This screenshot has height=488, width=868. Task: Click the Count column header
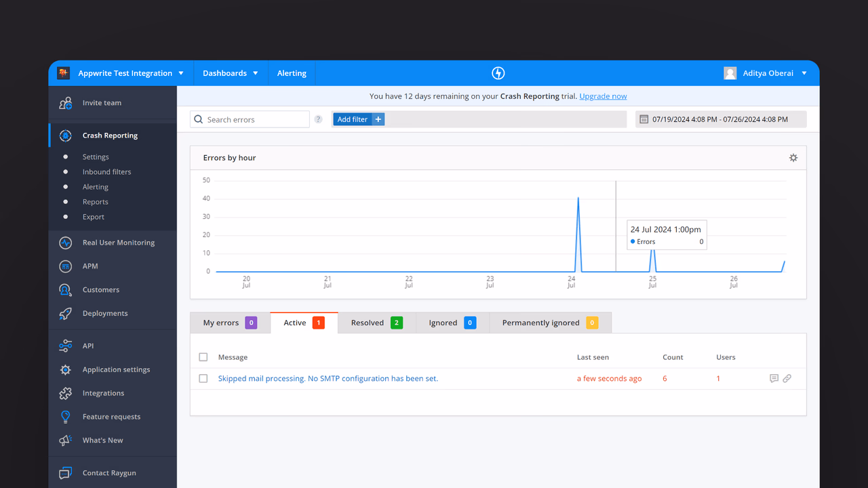[673, 357]
